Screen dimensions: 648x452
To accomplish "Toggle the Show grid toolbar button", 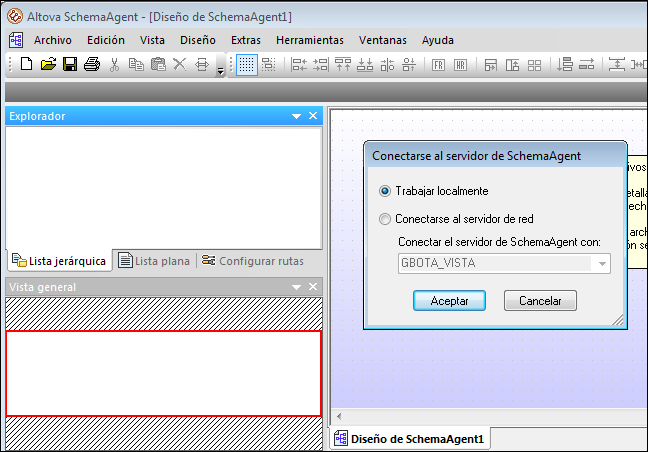I will [x=247, y=65].
